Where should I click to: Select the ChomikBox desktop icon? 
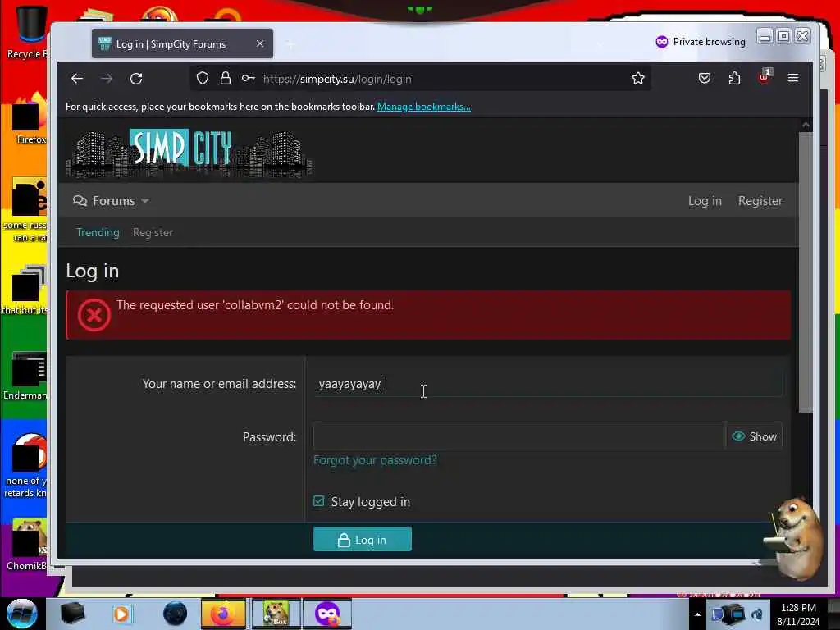point(27,544)
